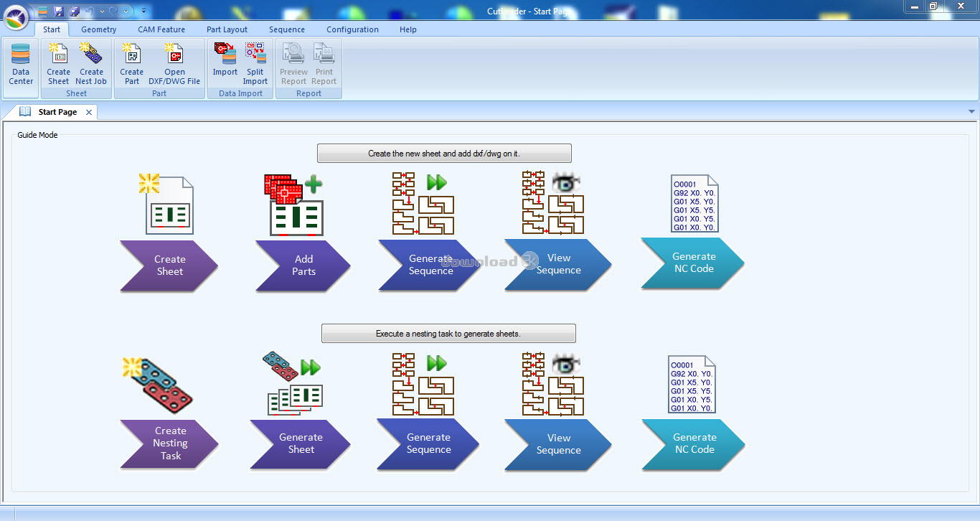Click Open DXF/DWG File in the ribbon
The width and height of the screenshot is (980, 521).
coord(174,65)
